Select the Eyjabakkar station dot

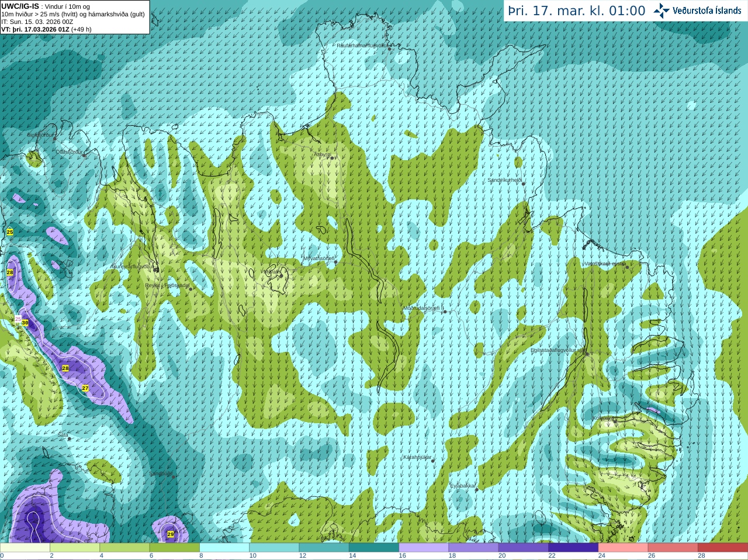pos(477,489)
